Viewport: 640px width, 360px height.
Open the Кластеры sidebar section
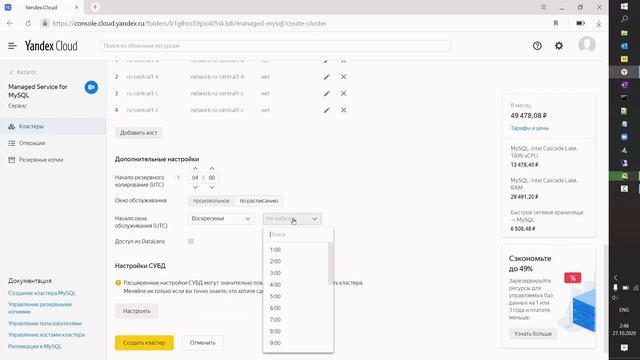(x=53, y=127)
